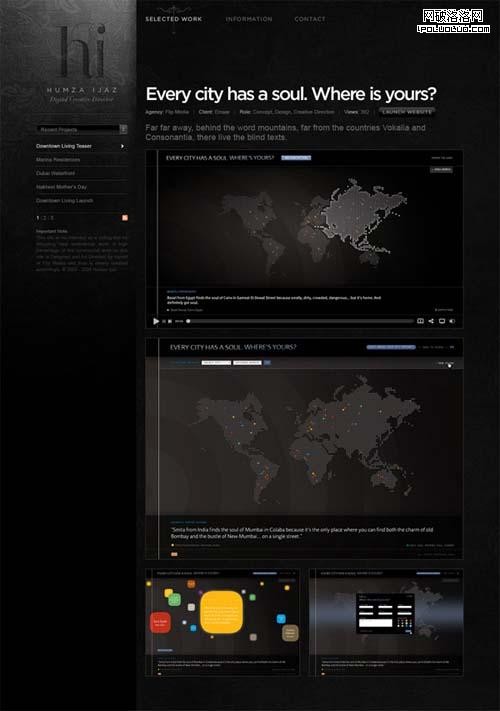Select the Downtown Living Launch project
The width and height of the screenshot is (500, 711).
[x=64, y=200]
